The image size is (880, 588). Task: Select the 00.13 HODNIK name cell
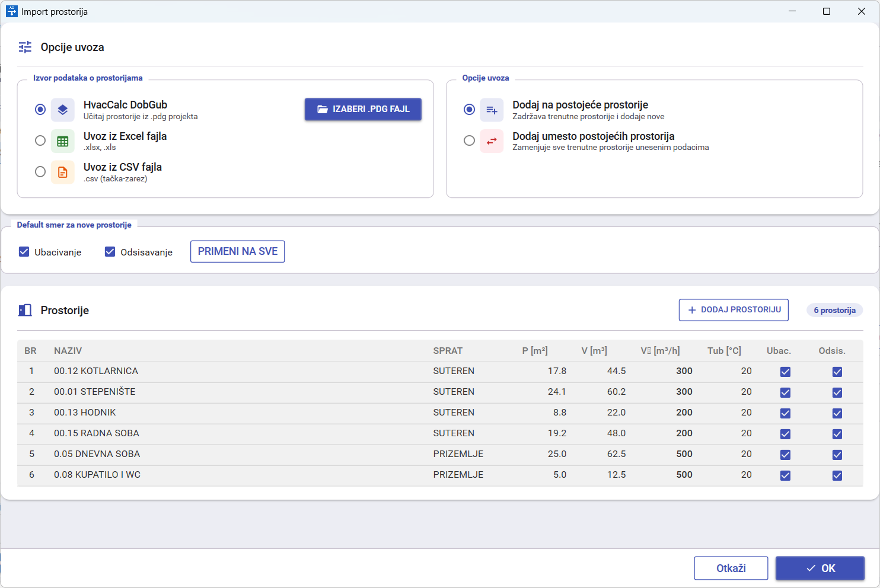pos(85,413)
